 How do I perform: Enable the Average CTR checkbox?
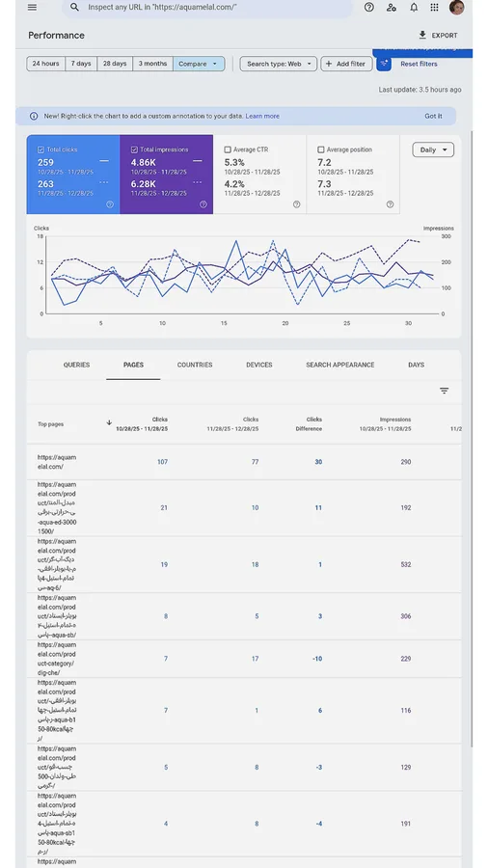click(228, 149)
